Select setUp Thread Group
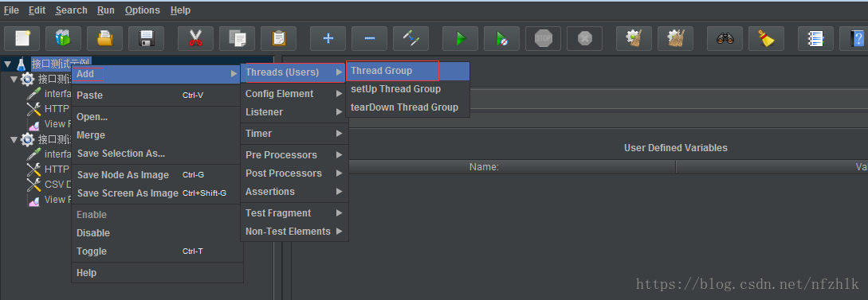This screenshot has height=300, width=868. (407, 89)
